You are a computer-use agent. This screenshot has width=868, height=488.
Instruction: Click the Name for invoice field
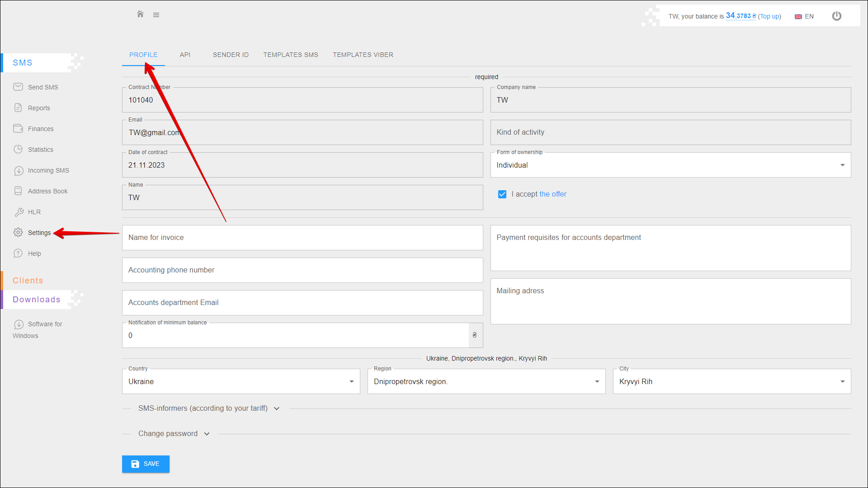pos(302,238)
